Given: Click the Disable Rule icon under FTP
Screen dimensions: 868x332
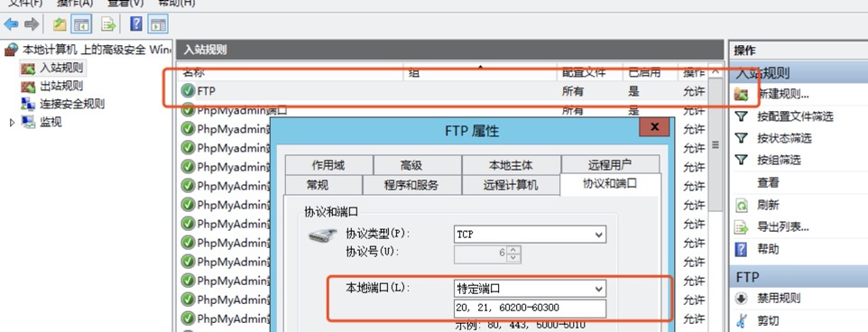Looking at the screenshot, I should (x=742, y=299).
